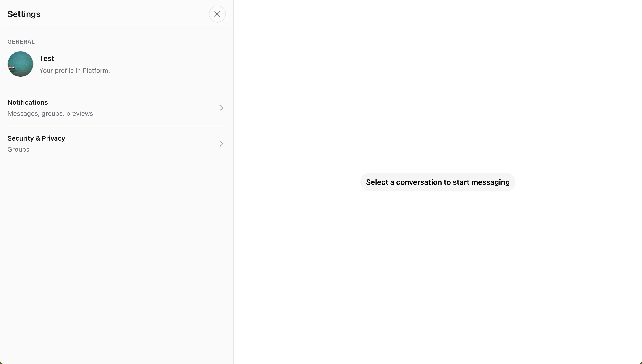Image resolution: width=642 pixels, height=364 pixels.
Task: Close the Settings panel
Action: click(x=217, y=14)
